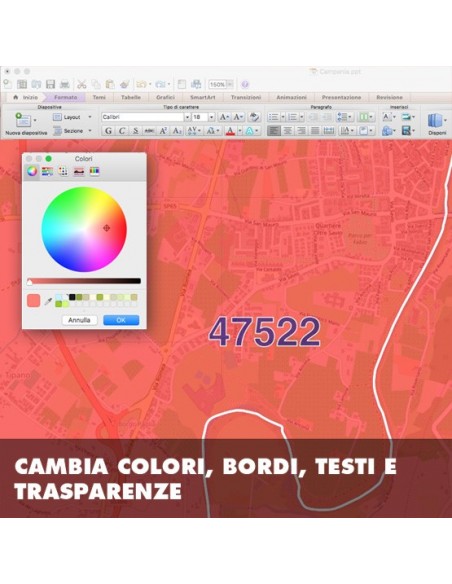Toggle strikethrough ABC formatting
This screenshot has height=584, width=452.
(x=149, y=131)
